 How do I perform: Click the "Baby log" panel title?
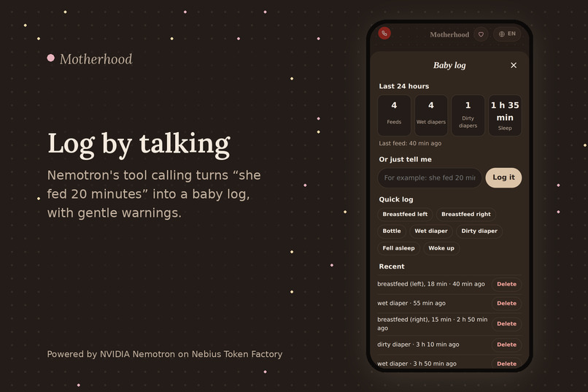point(449,65)
